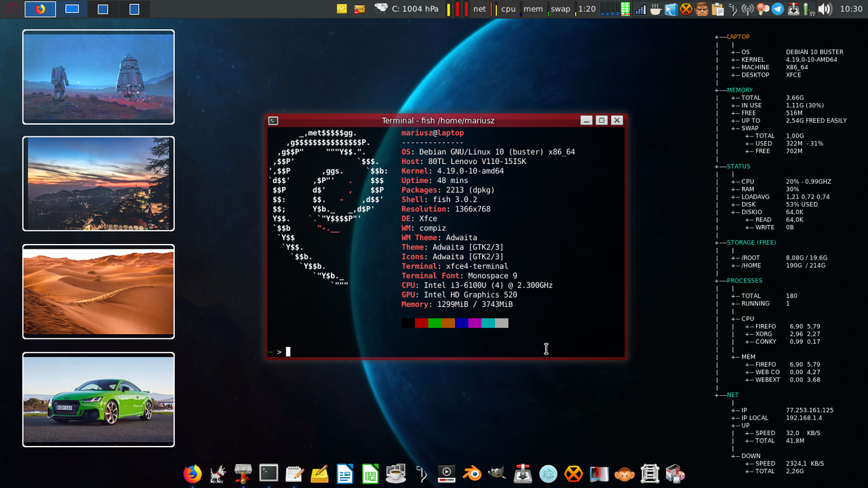Image resolution: width=868 pixels, height=488 pixels.
Task: Launch Firefox from the bottom dock
Action: [193, 473]
